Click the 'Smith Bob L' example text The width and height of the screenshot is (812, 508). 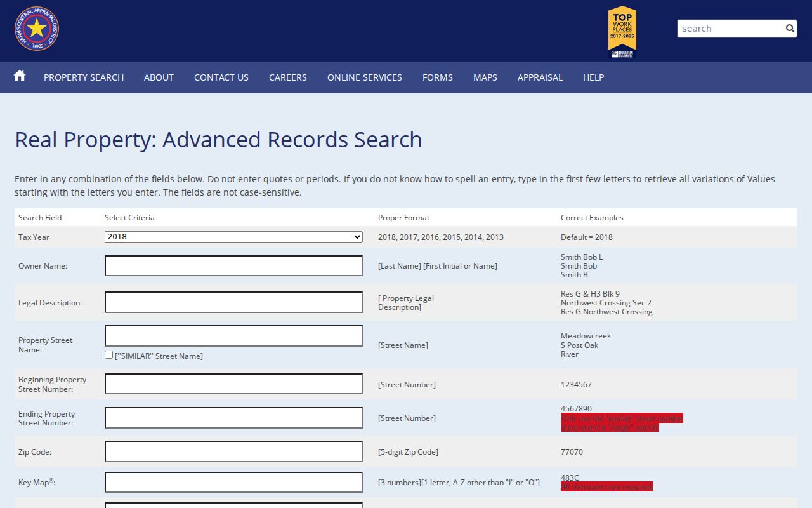point(582,257)
